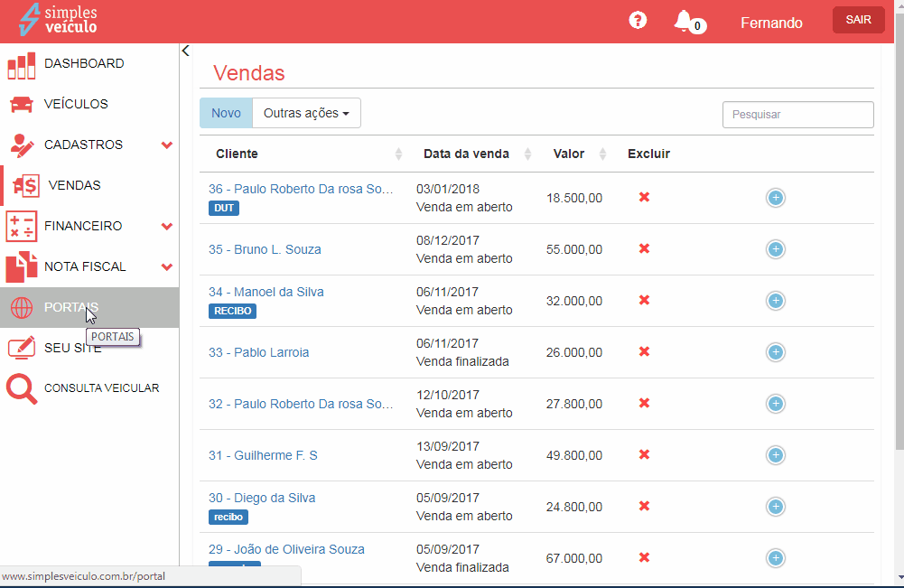
Task: Click the Consulta Veicular magnifier icon
Action: [x=21, y=388]
